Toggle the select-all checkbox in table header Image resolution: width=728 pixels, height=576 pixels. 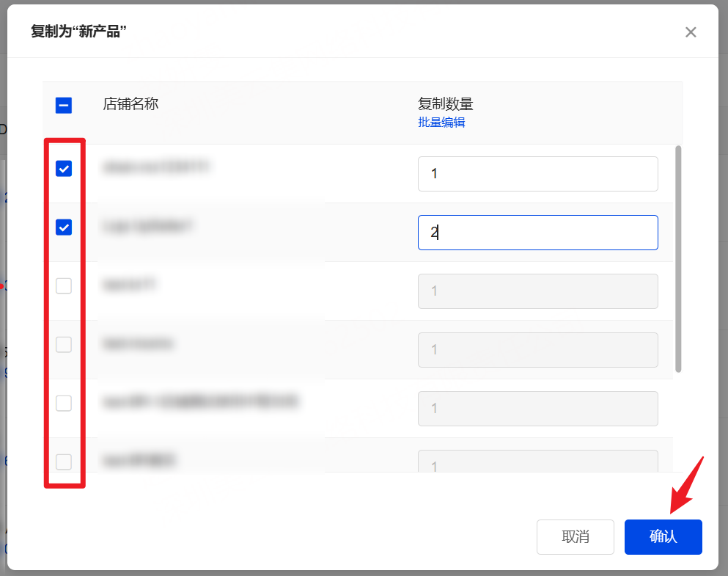(x=64, y=106)
